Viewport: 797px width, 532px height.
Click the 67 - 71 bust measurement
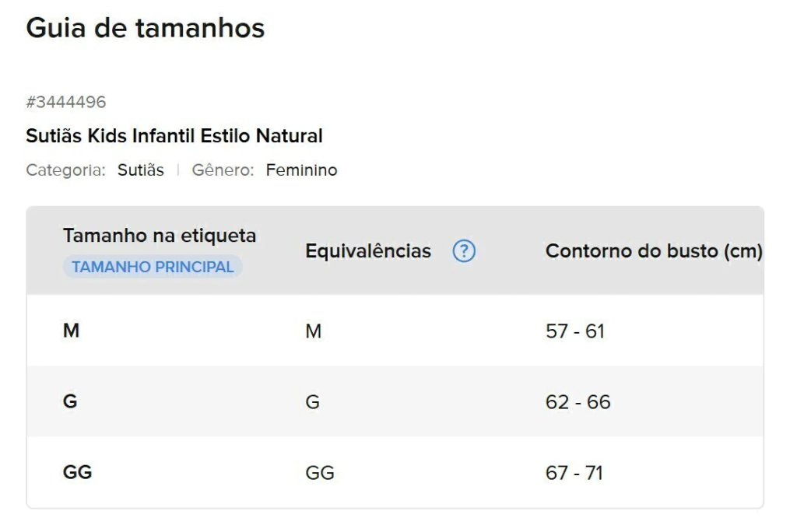(574, 473)
